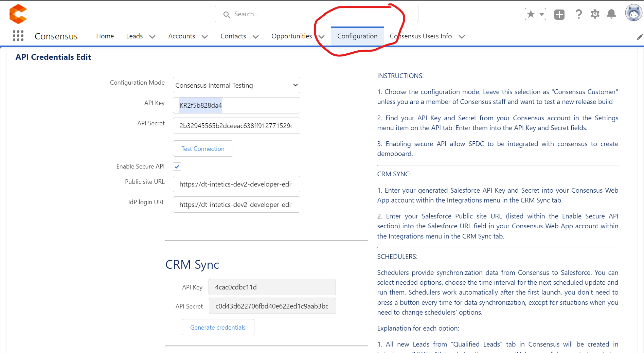Click Explanation for each option: text
This screenshot has height=353, width=644.
click(418, 328)
